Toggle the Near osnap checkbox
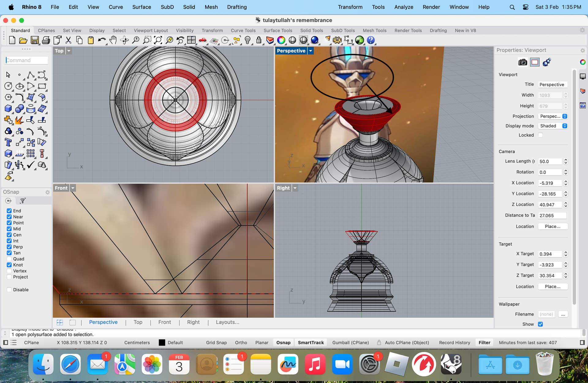The width and height of the screenshot is (588, 383). tap(9, 217)
